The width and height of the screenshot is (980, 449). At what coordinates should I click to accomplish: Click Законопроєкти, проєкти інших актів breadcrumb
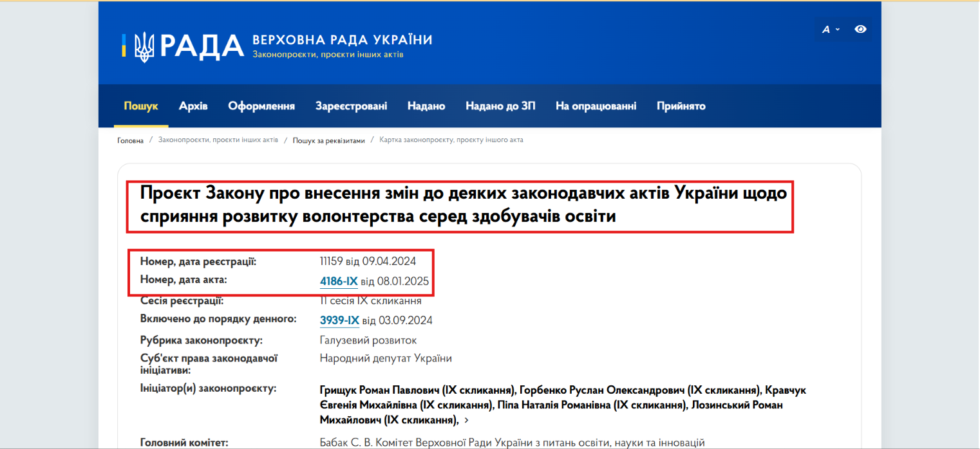tap(218, 140)
